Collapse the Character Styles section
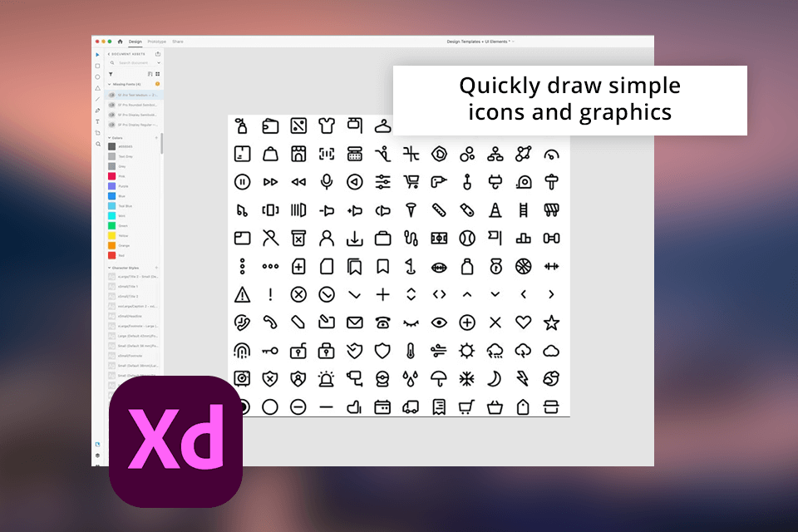 (x=110, y=268)
